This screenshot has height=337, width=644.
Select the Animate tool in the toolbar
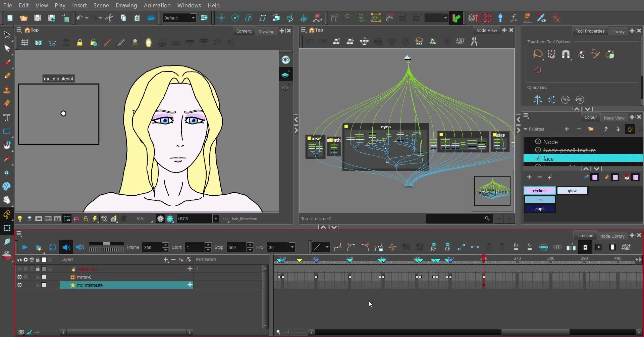click(x=7, y=215)
